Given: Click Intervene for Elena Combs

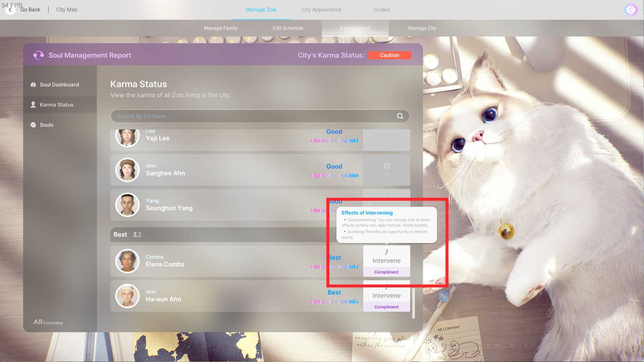Looking at the screenshot, I should tap(386, 257).
